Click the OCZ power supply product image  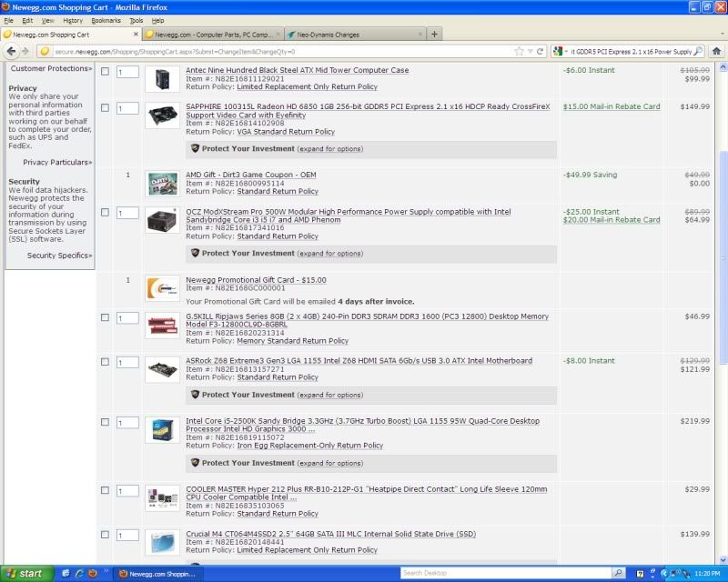point(162,220)
